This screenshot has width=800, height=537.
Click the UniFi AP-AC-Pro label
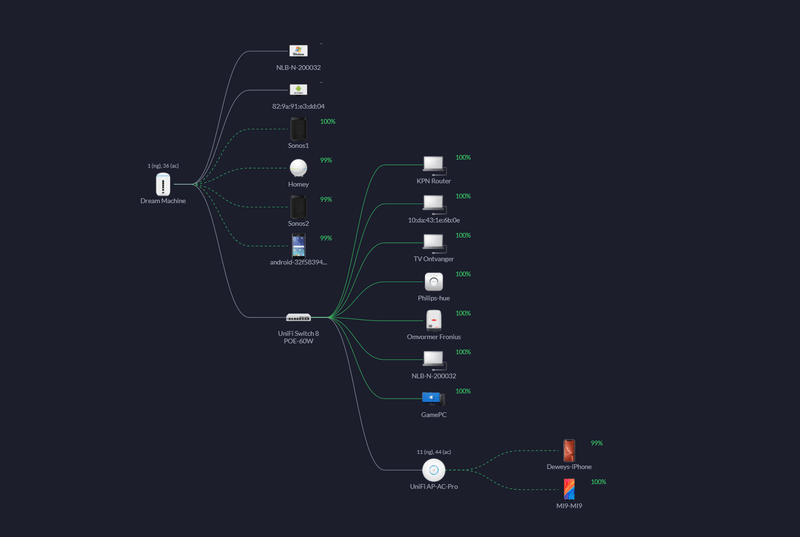434,487
